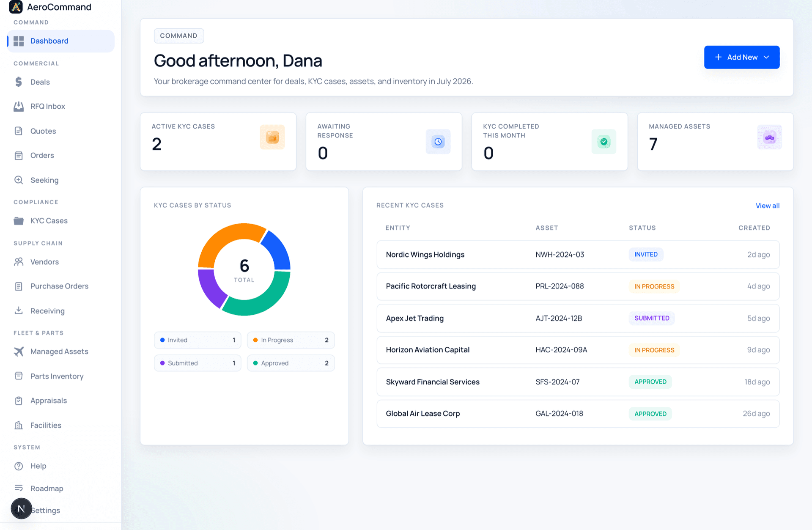Navigate to Facilities
812x530 pixels.
point(61,425)
